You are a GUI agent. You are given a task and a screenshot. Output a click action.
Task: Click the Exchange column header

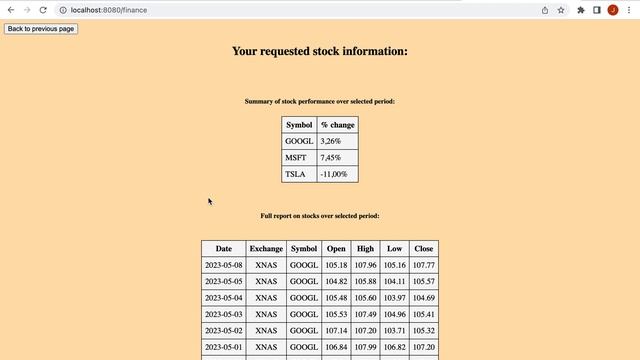point(266,249)
